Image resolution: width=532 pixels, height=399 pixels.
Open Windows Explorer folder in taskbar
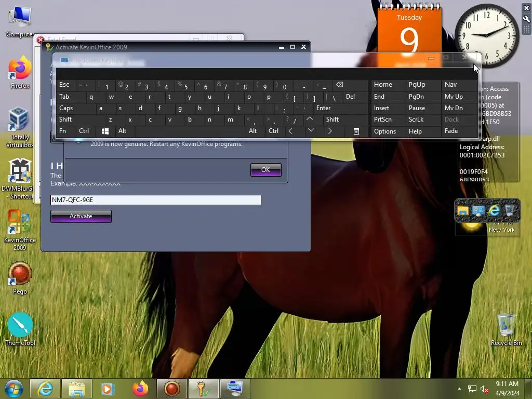77,389
